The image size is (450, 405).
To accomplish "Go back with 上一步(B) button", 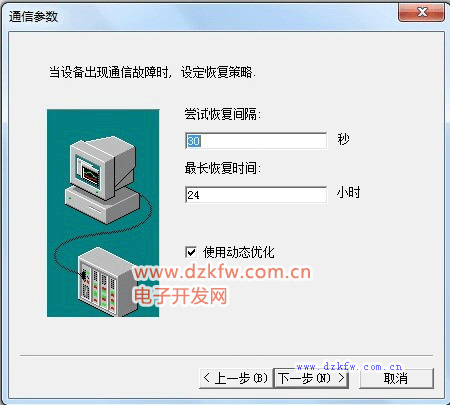I will (x=236, y=378).
